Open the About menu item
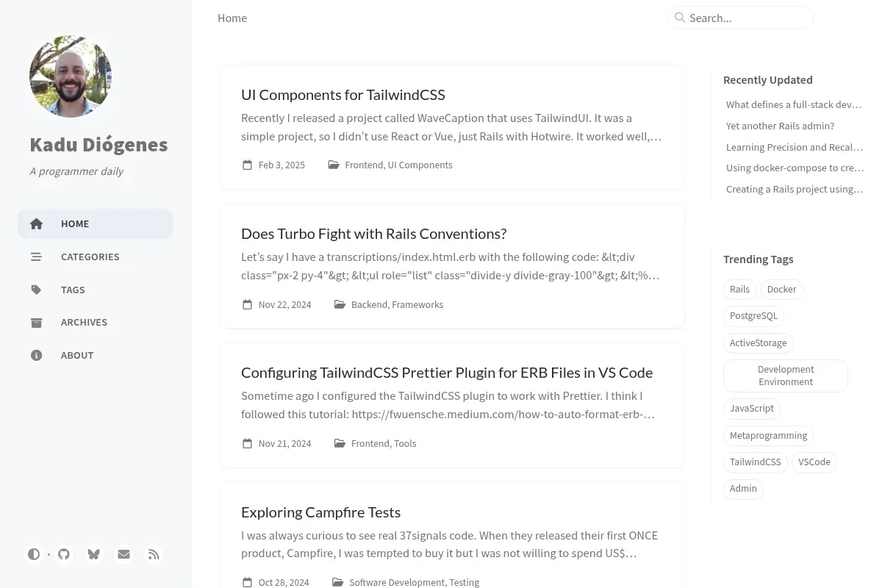 pos(96,355)
